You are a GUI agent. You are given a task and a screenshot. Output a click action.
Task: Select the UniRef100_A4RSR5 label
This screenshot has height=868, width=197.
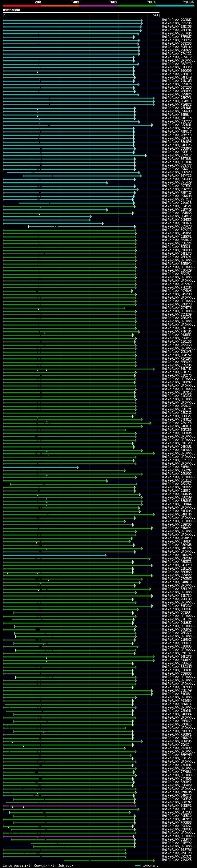[177, 555]
